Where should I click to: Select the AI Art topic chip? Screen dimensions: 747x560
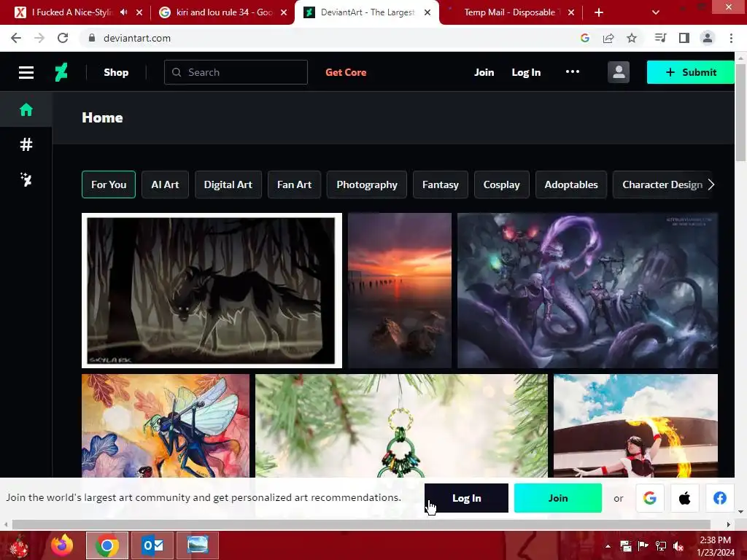tap(165, 184)
